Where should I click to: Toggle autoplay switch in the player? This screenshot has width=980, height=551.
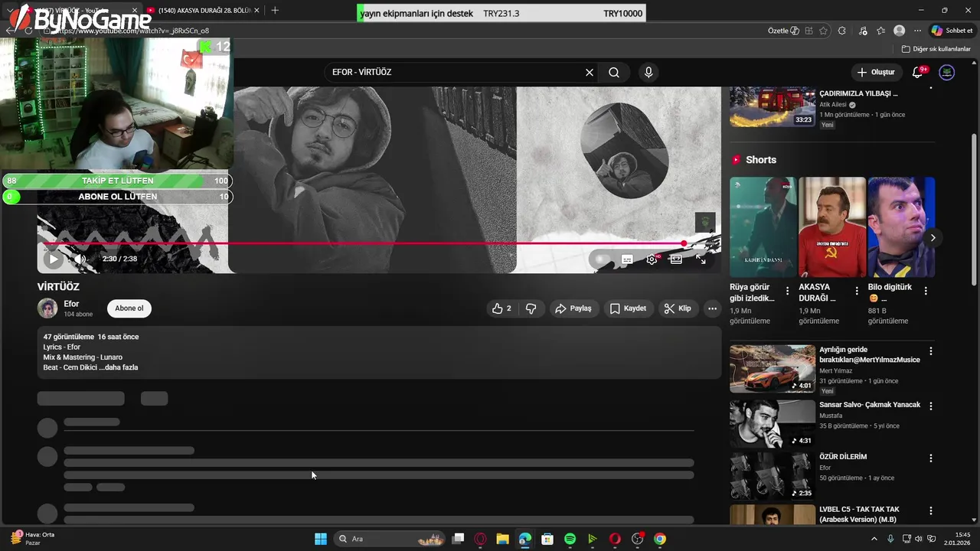603,259
